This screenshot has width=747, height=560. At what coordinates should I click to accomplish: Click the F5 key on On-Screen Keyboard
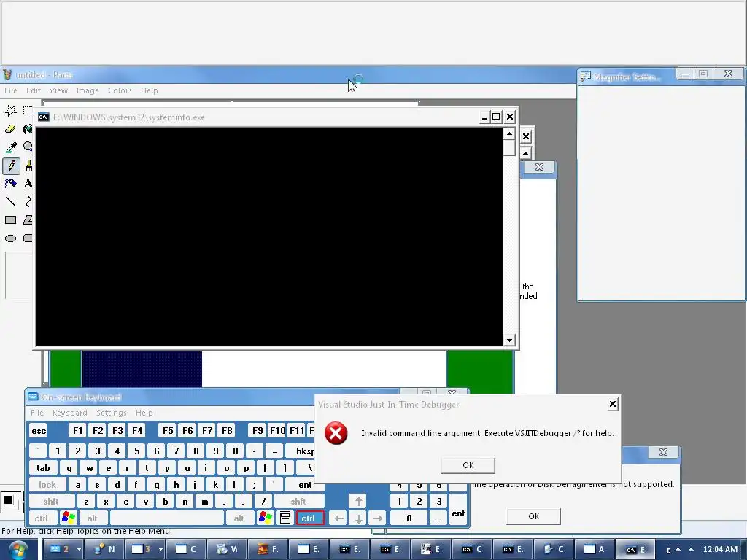pyautogui.click(x=168, y=431)
